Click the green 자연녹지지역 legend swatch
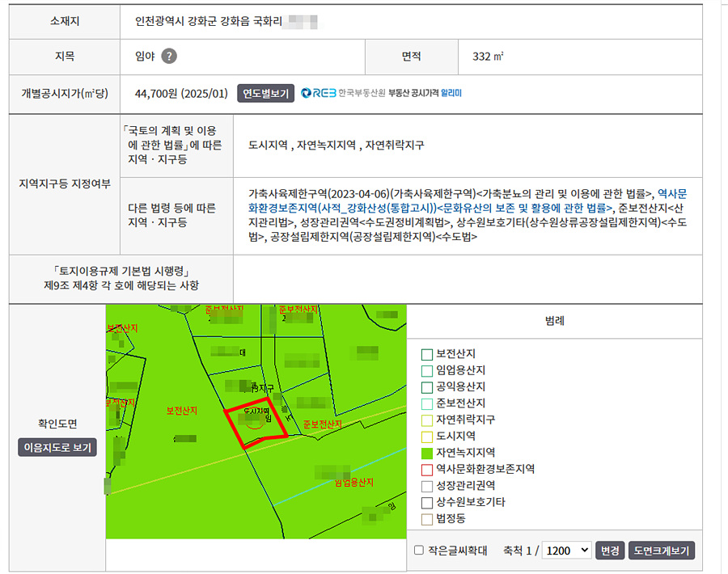Viewport: 728px width, 574px height. tap(426, 453)
